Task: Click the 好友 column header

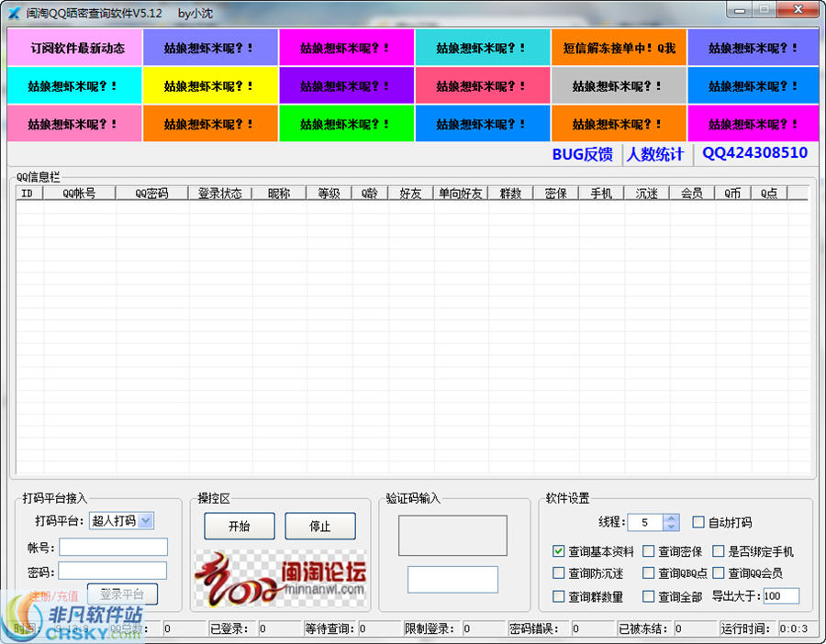Action: [410, 194]
